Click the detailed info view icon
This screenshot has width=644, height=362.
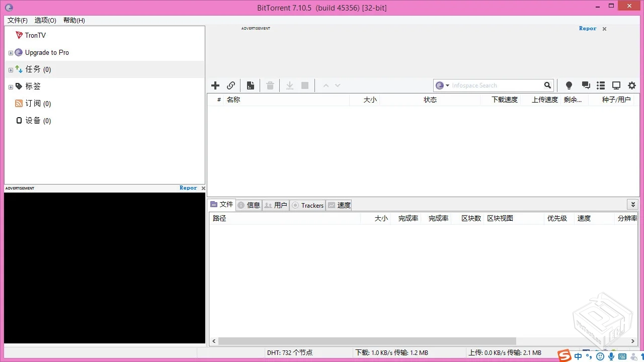(x=600, y=85)
